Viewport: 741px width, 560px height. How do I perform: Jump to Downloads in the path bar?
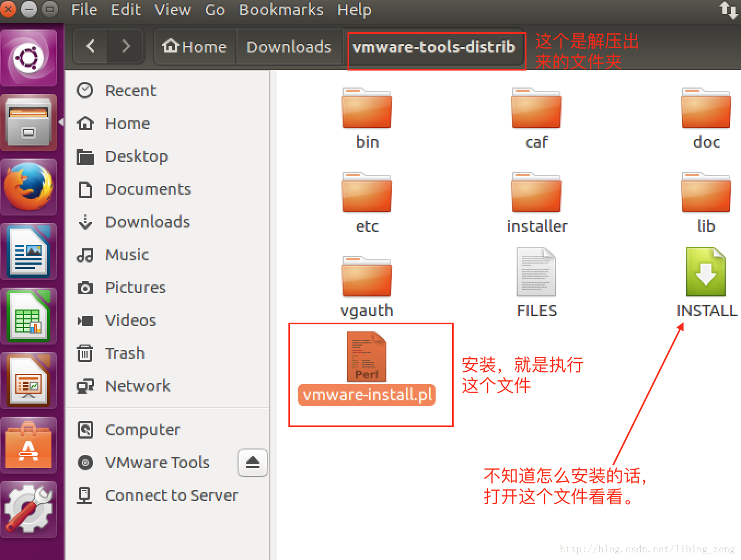click(289, 46)
